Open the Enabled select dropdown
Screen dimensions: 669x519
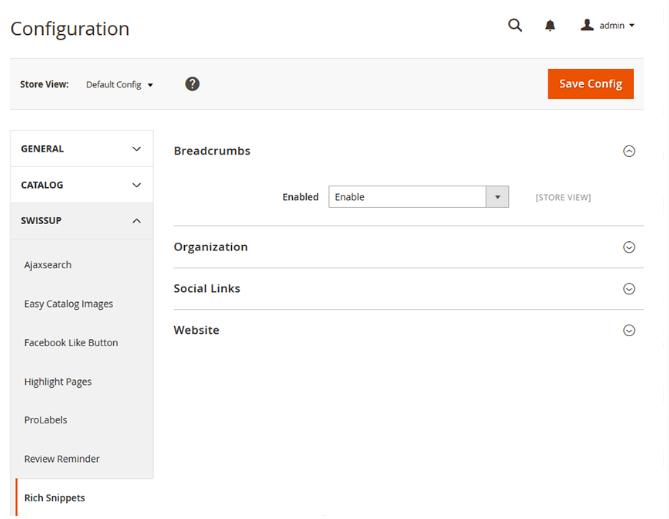419,197
